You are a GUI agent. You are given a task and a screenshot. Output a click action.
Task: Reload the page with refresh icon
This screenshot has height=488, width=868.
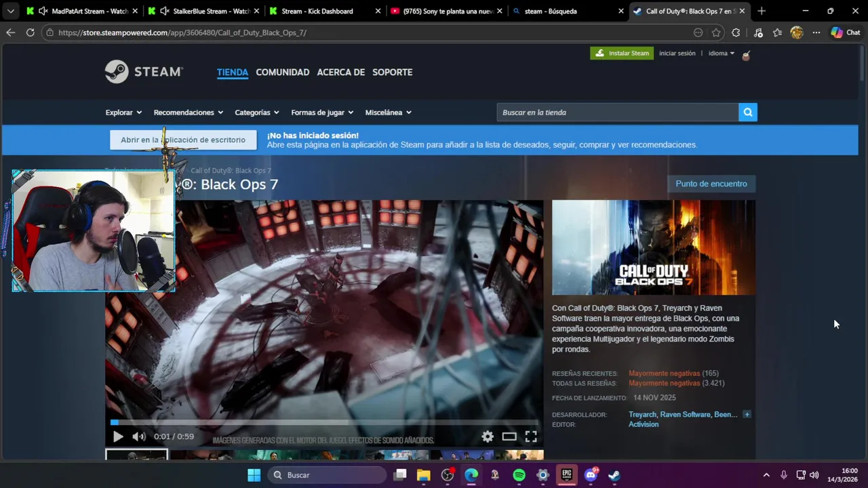pos(30,33)
